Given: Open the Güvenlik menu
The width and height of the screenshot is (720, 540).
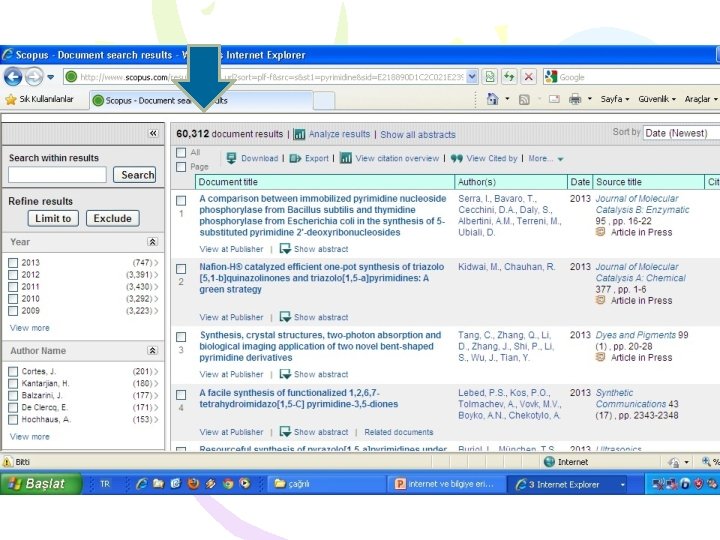Looking at the screenshot, I should tap(657, 99).
